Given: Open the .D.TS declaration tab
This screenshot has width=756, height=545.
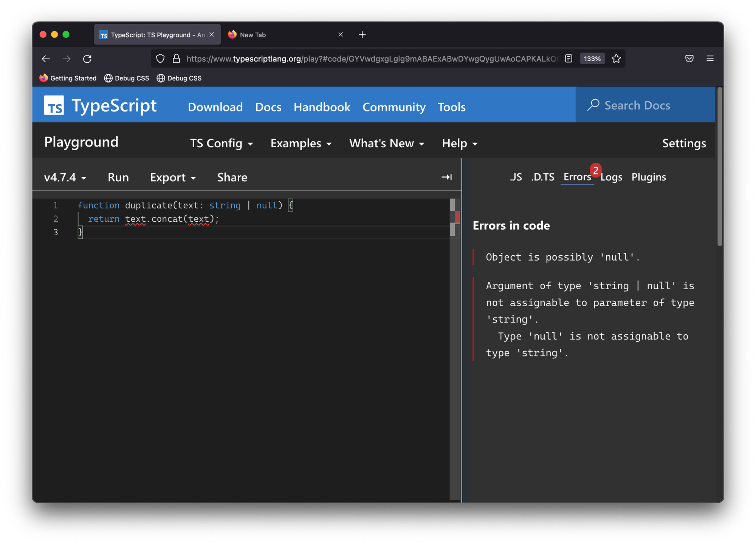Looking at the screenshot, I should (542, 177).
